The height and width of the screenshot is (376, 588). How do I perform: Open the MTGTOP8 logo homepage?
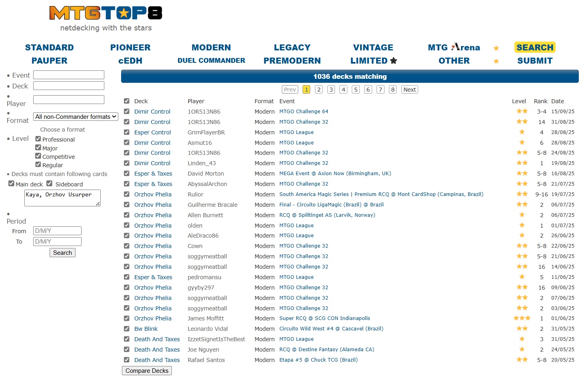click(106, 13)
